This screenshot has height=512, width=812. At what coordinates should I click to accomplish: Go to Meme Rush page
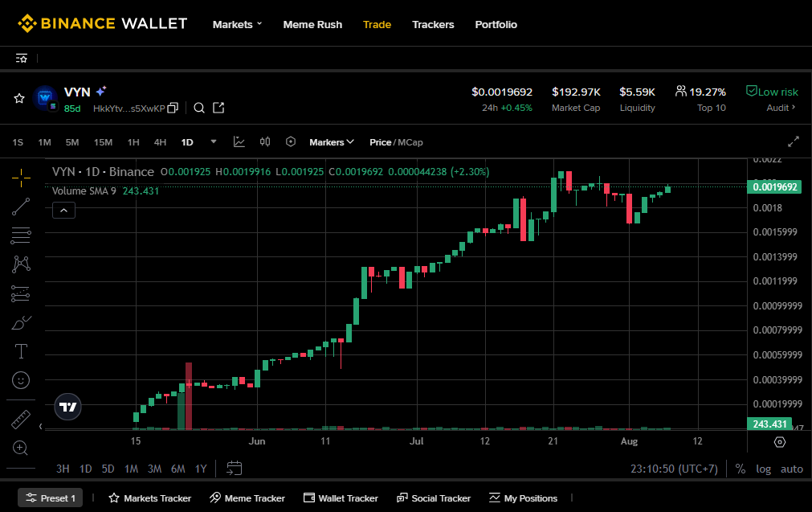coord(312,24)
